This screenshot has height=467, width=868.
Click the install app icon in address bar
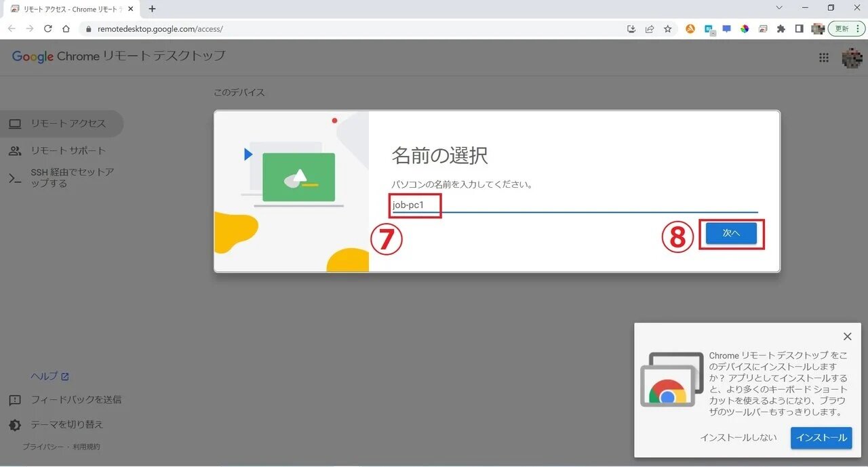[x=631, y=28]
